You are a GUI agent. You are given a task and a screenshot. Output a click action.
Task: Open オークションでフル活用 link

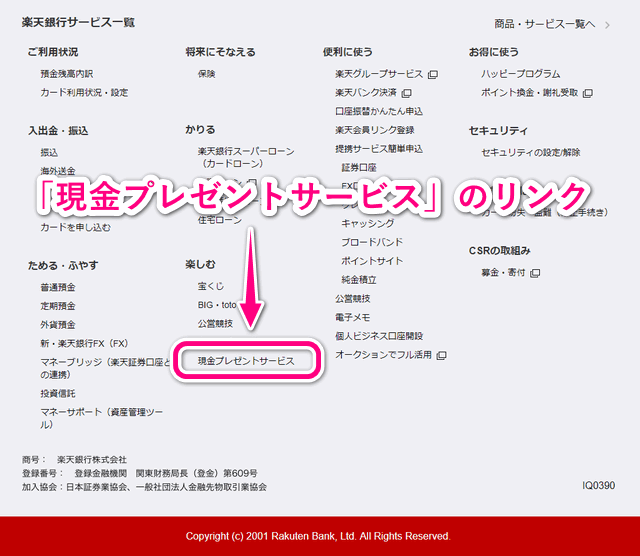(383, 355)
